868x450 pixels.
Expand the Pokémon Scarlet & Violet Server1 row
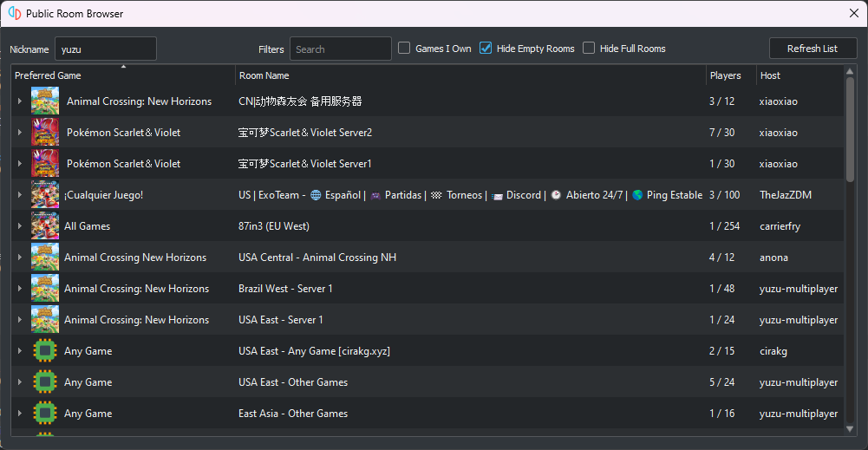coord(19,164)
